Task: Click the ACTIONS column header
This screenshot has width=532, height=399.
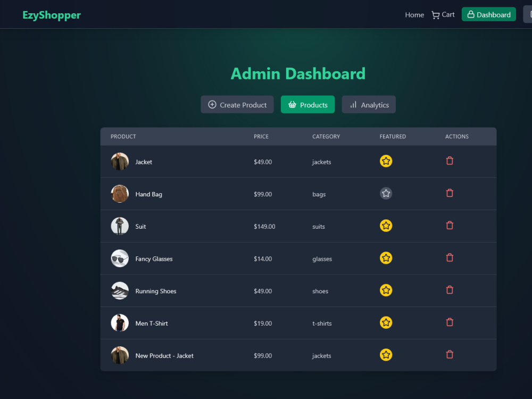Action: click(456, 136)
